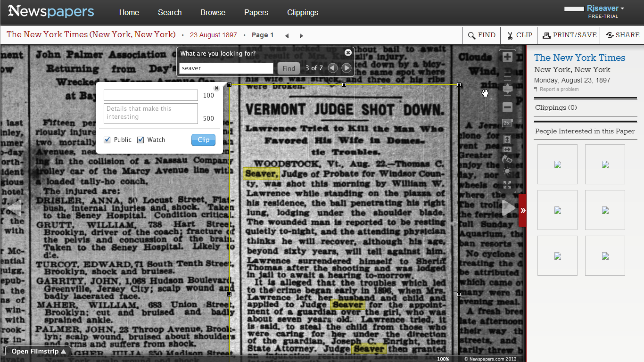Enter fullscreen with the expand icon

click(x=507, y=185)
